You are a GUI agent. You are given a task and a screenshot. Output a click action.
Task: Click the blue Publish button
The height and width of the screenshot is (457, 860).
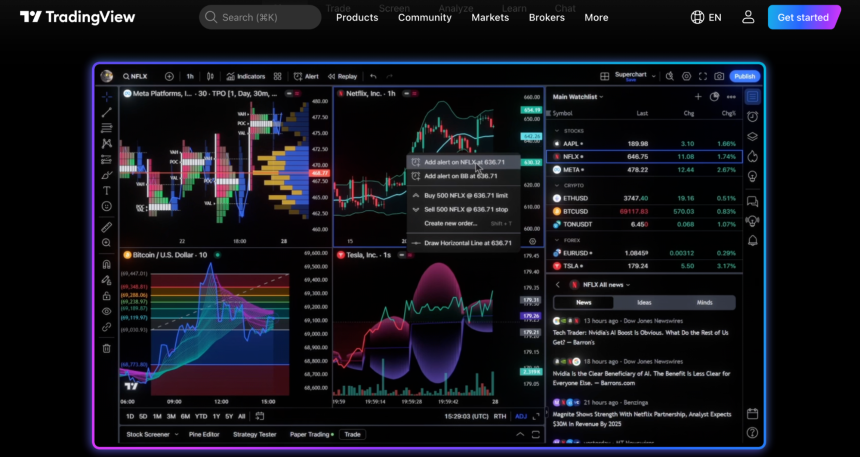(x=744, y=76)
